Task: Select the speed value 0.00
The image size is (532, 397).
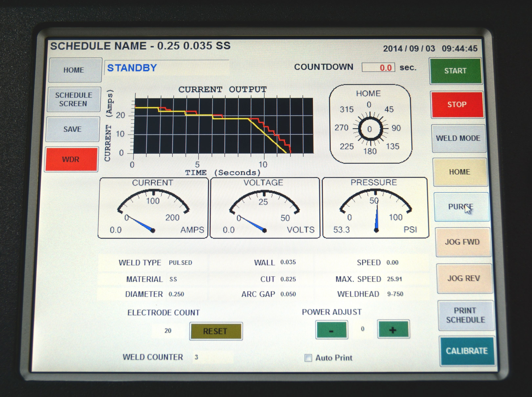Action: tap(392, 262)
